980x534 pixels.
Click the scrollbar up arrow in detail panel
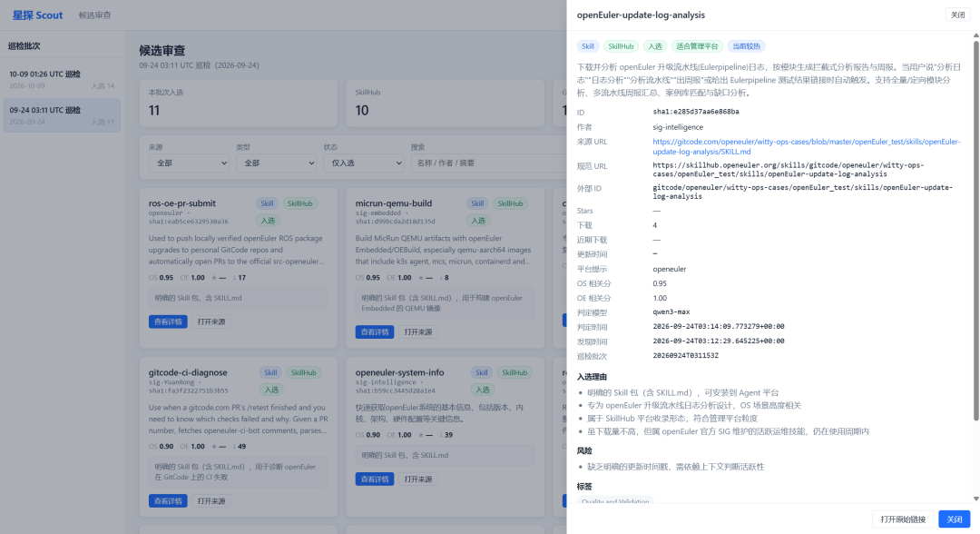(975, 35)
